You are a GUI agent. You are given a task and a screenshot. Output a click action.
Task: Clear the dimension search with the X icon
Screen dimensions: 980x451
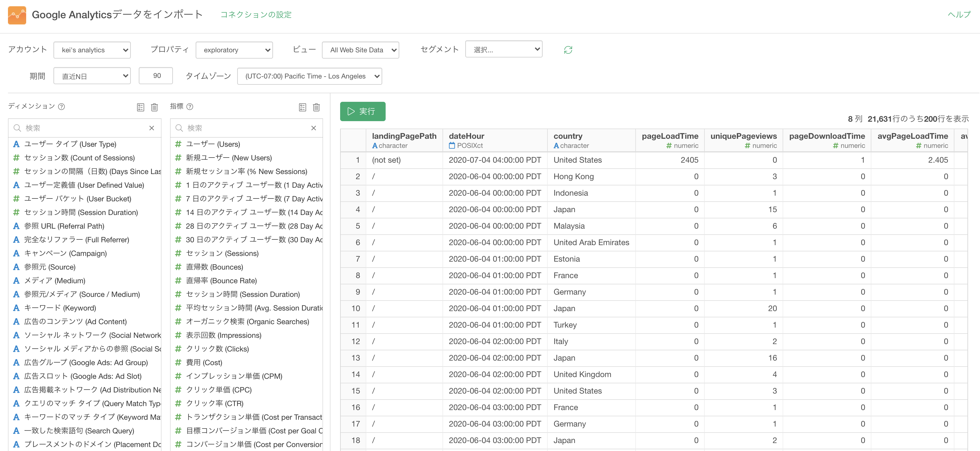[151, 128]
